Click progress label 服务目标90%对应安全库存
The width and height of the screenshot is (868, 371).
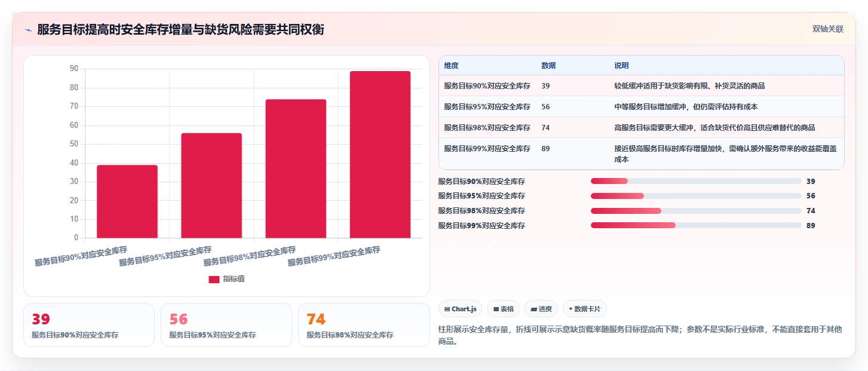481,182
